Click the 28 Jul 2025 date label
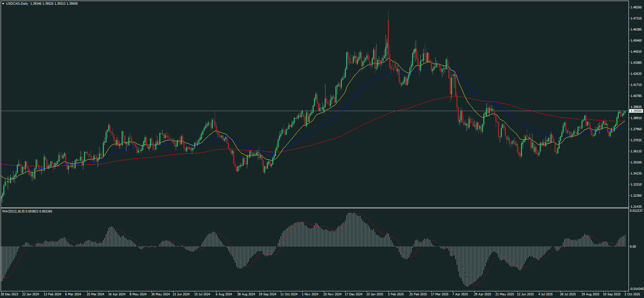 [x=568, y=294]
